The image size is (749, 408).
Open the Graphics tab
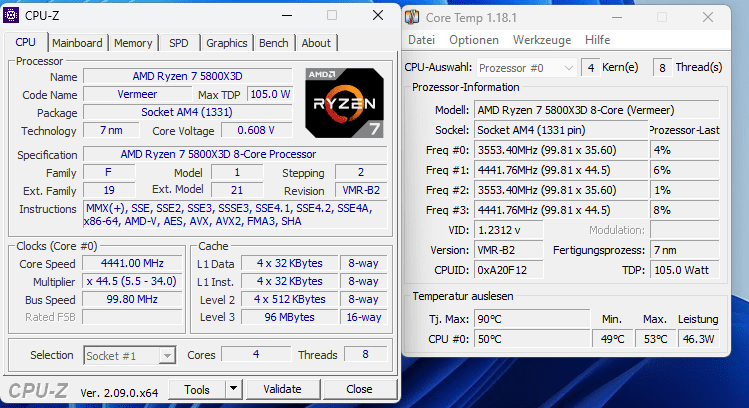[226, 43]
